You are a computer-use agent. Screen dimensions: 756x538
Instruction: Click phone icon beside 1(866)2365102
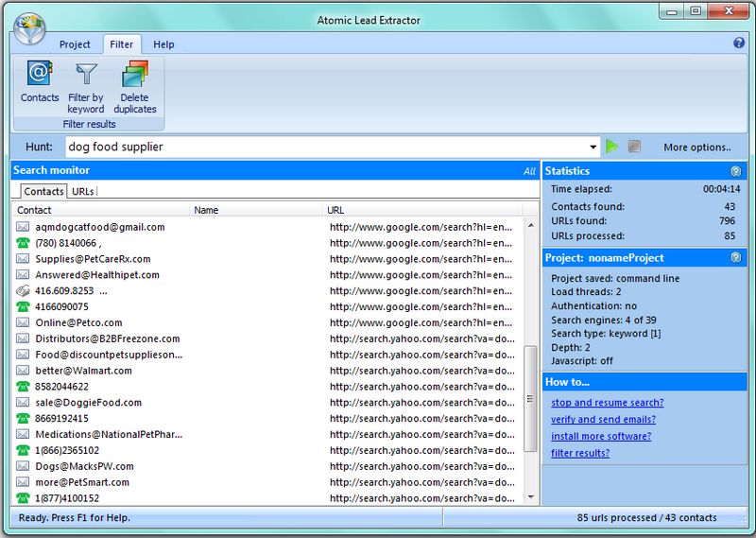pyautogui.click(x=23, y=450)
